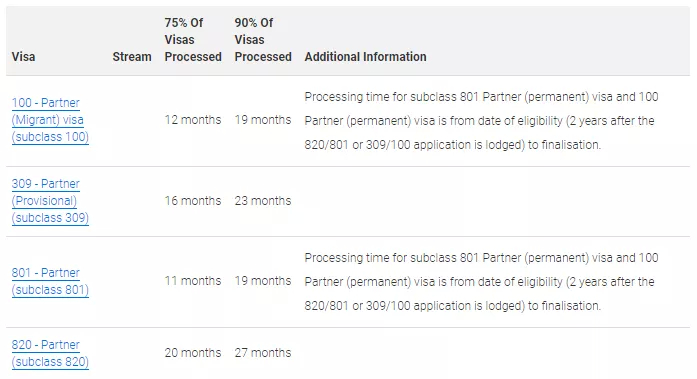Click the 75% Of Visas Processed header
The image size is (697, 379).
coord(193,40)
